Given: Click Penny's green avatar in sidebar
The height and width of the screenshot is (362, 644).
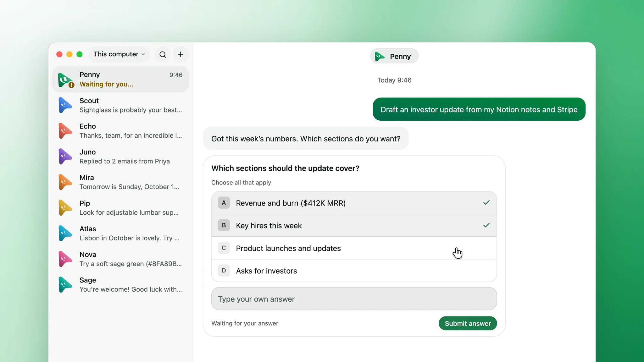Looking at the screenshot, I should [x=65, y=80].
